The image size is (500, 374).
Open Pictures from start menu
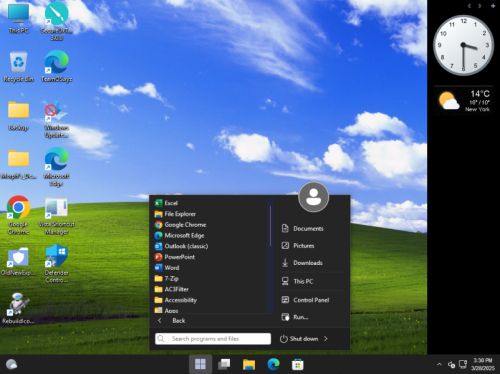[x=298, y=246]
